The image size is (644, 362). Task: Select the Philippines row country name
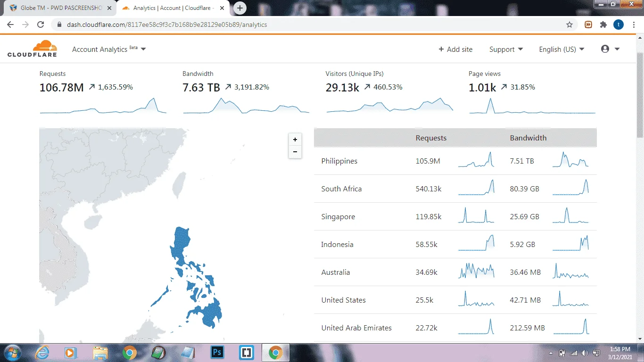[x=339, y=161]
